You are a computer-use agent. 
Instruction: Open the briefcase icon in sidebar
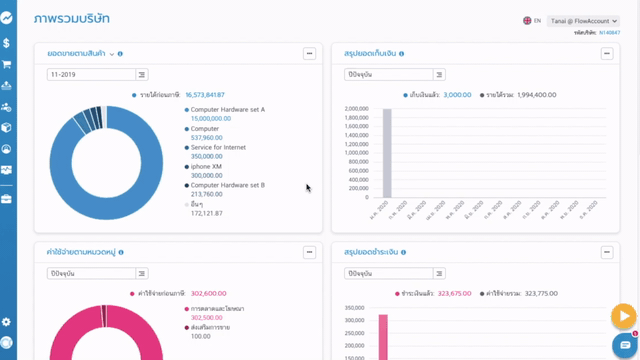pos(7,199)
